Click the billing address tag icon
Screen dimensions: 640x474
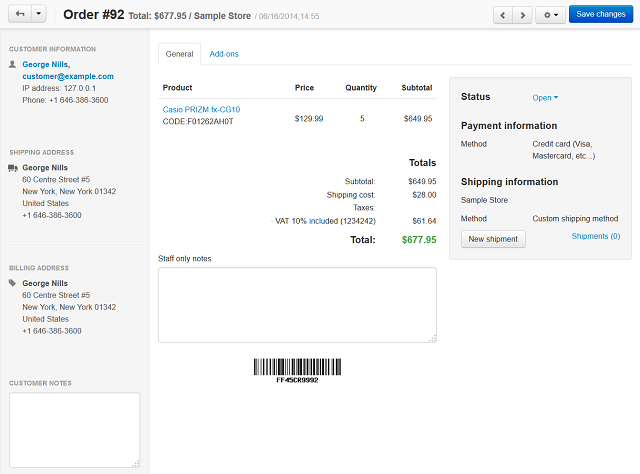point(13,283)
